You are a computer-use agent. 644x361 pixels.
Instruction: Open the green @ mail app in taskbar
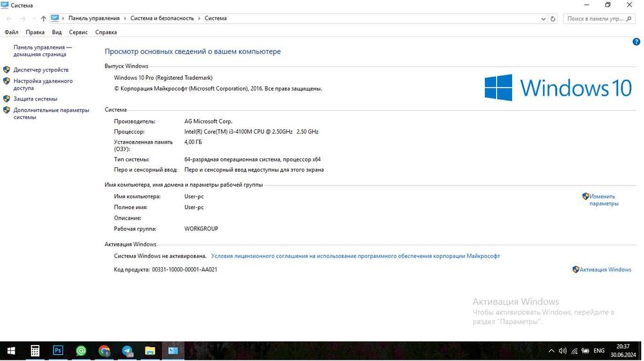[81, 351]
